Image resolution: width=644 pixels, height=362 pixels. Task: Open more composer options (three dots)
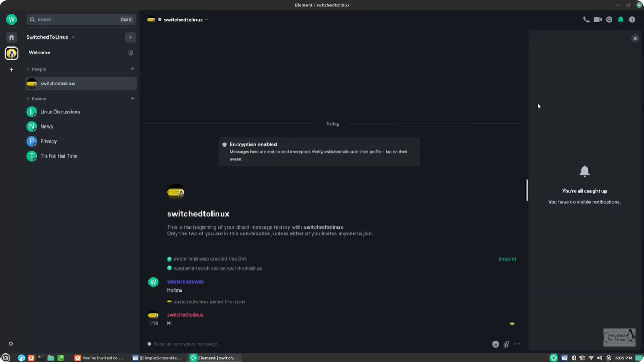pos(517,344)
